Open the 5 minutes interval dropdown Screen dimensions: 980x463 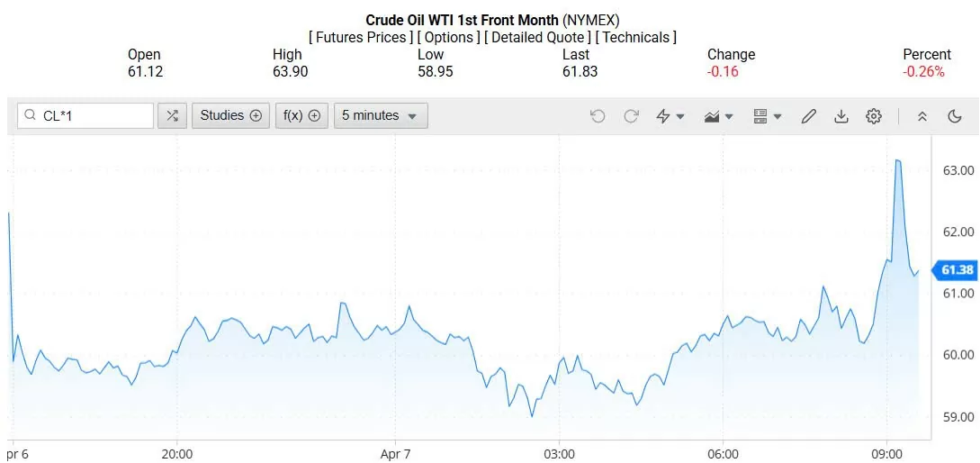tap(381, 115)
